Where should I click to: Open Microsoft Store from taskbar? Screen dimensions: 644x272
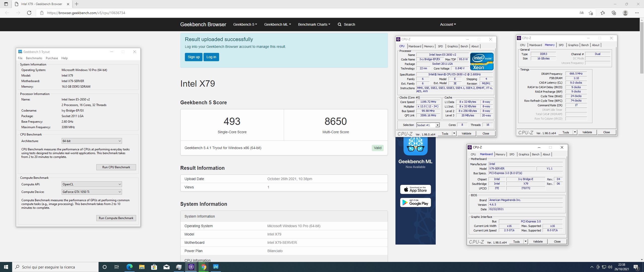pyautogui.click(x=154, y=267)
